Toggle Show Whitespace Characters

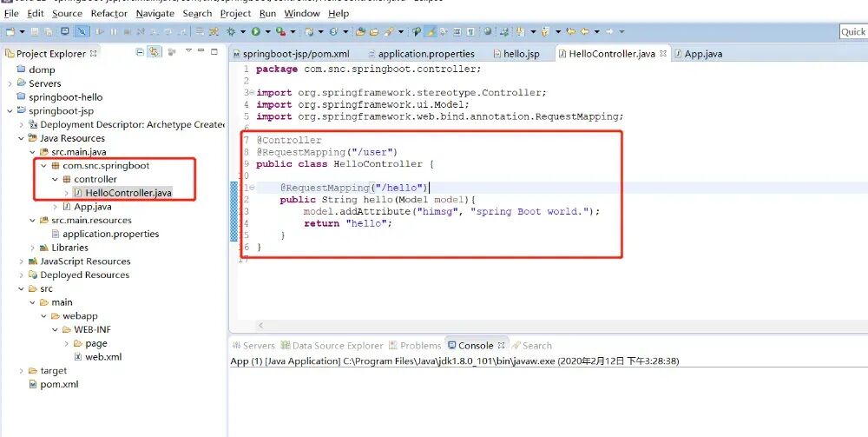point(470,31)
